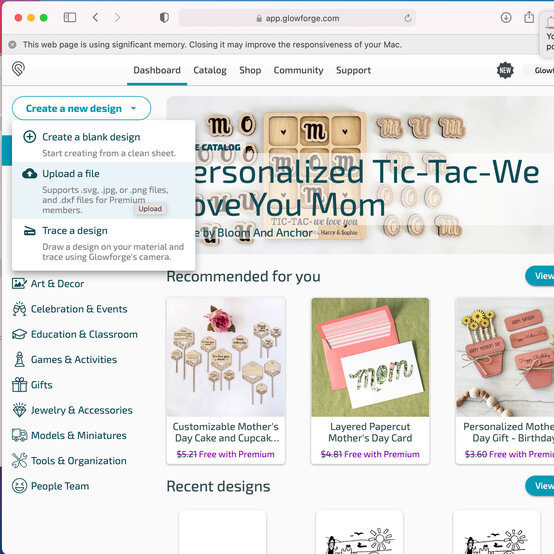Click 'Customizable Mother's Day Cake and Cupcak...' title
Screen dimensions: 554x554
(226, 432)
